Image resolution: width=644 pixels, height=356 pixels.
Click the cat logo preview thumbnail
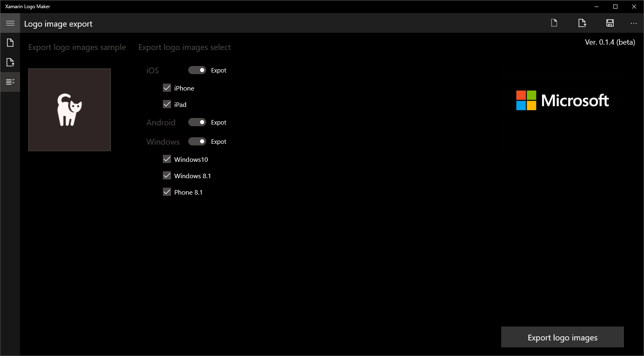click(70, 110)
